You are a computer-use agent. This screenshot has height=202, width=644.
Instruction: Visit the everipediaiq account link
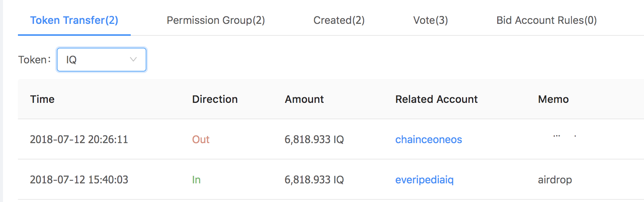424,180
